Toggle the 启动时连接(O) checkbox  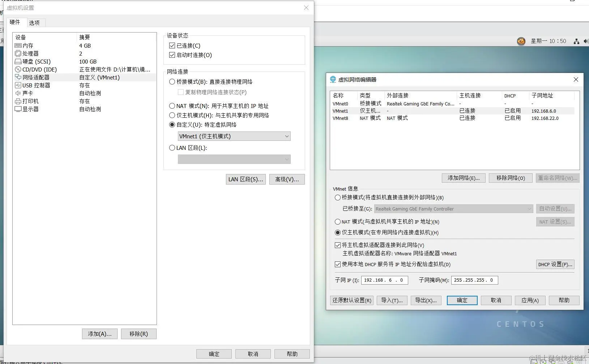coord(172,55)
